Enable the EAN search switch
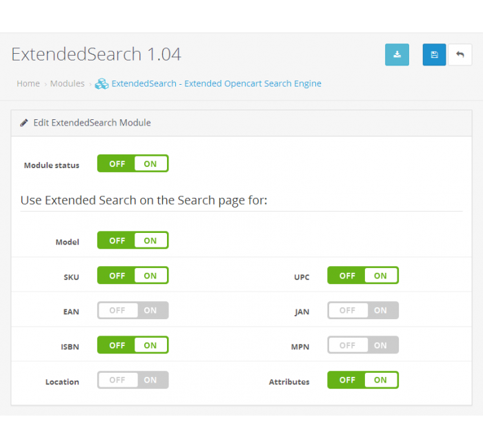This screenshot has width=483, height=448. tap(132, 310)
